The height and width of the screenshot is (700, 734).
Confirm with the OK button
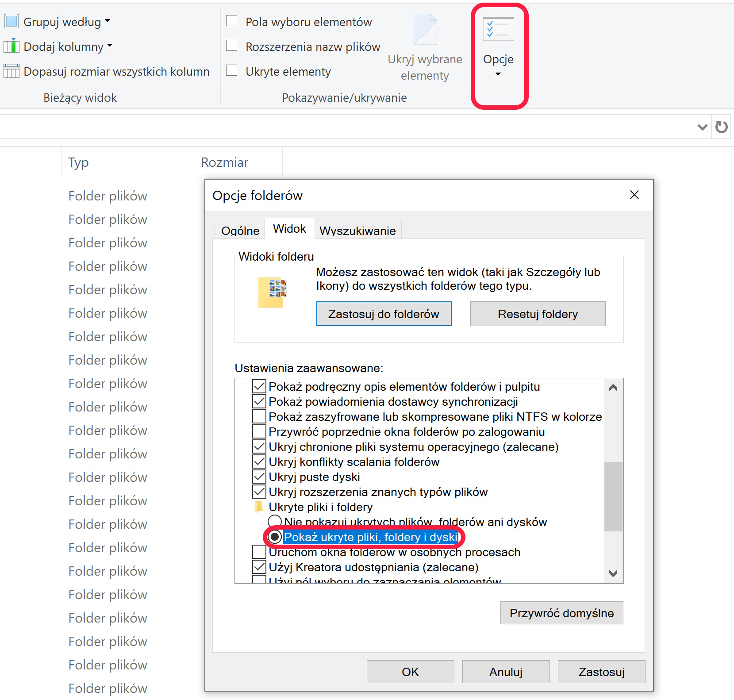point(410,672)
